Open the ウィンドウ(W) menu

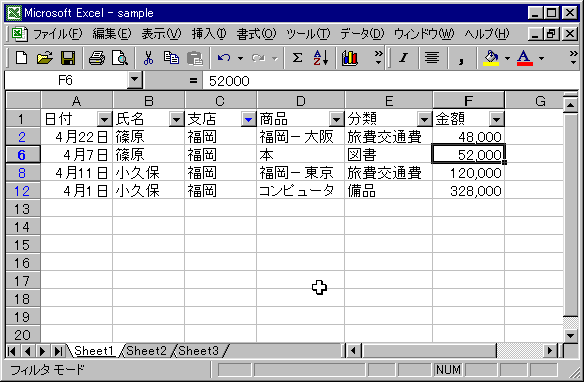(424, 34)
